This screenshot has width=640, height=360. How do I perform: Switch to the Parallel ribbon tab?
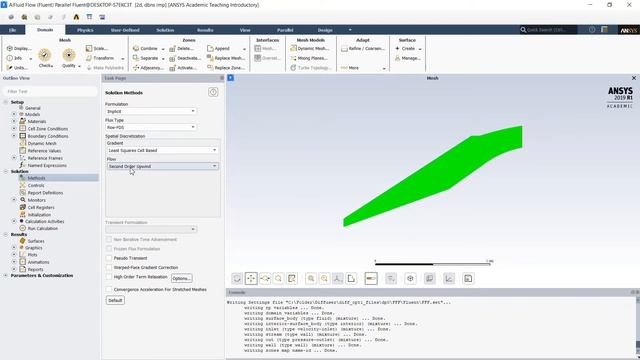285,30
